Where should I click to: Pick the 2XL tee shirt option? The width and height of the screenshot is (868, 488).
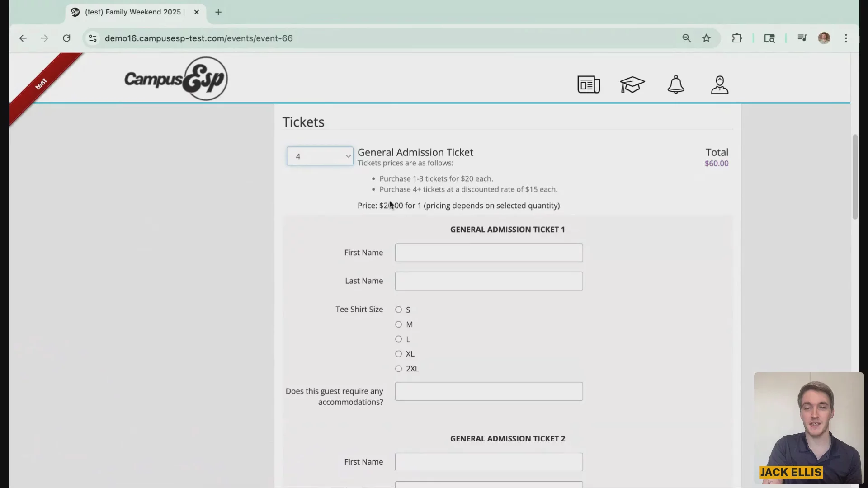(x=398, y=369)
